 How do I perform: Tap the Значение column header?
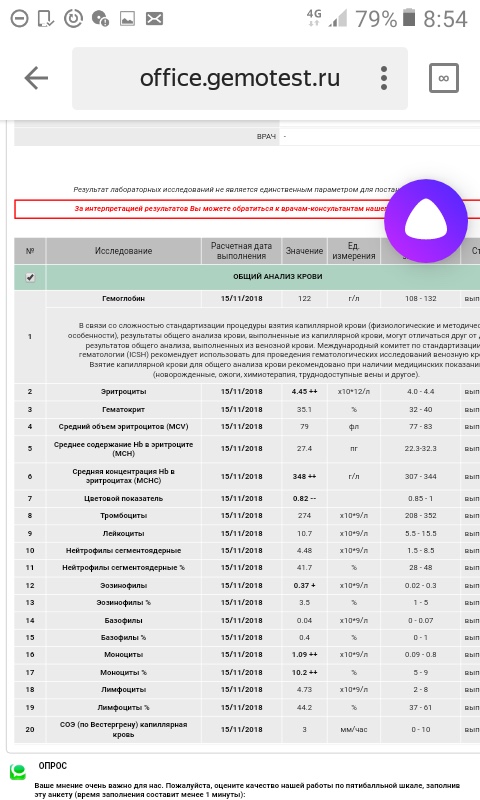coord(305,251)
